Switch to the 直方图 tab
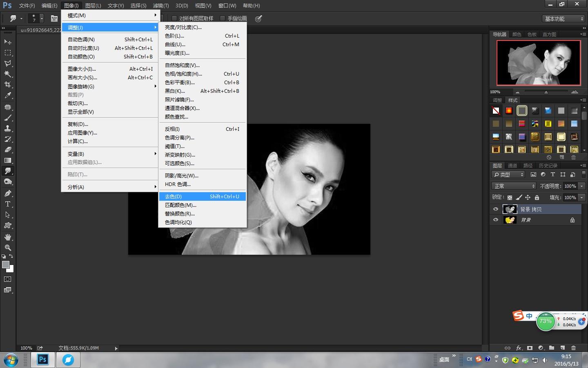 (549, 34)
